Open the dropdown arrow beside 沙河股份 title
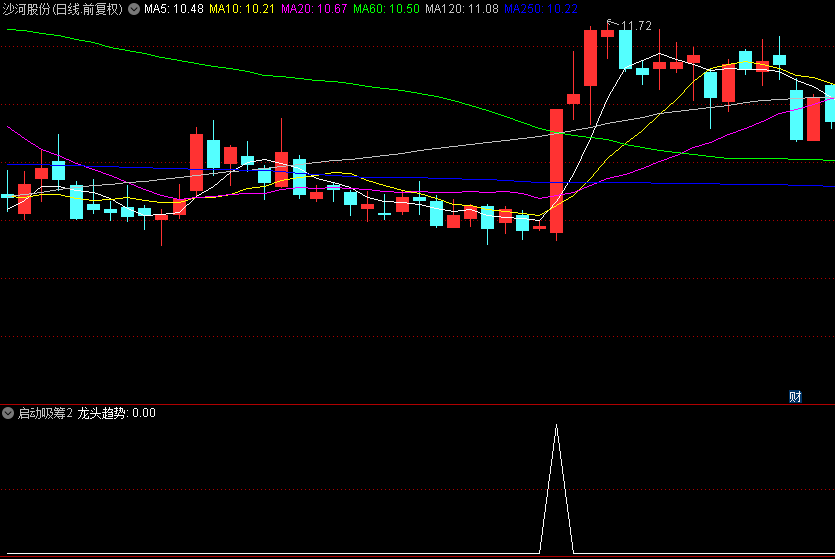The width and height of the screenshot is (835, 559). click(134, 9)
